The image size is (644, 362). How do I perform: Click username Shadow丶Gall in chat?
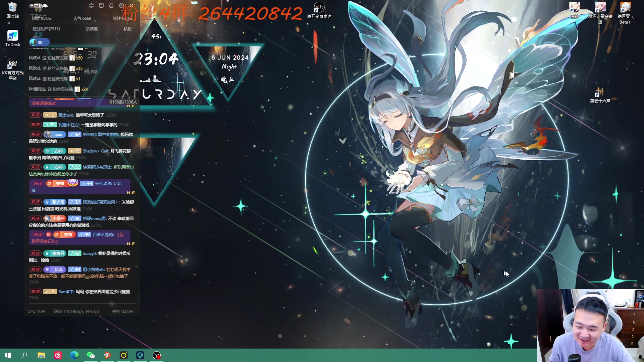point(96,151)
